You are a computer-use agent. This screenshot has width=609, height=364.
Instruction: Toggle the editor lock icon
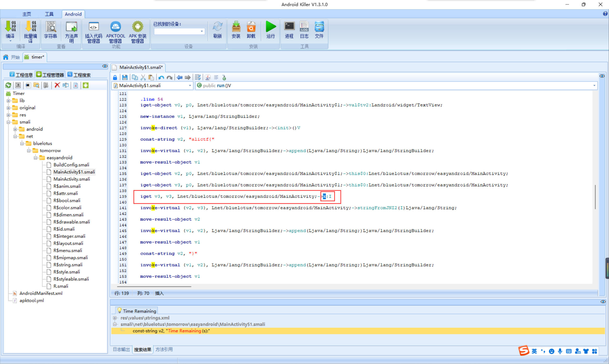coord(115,78)
